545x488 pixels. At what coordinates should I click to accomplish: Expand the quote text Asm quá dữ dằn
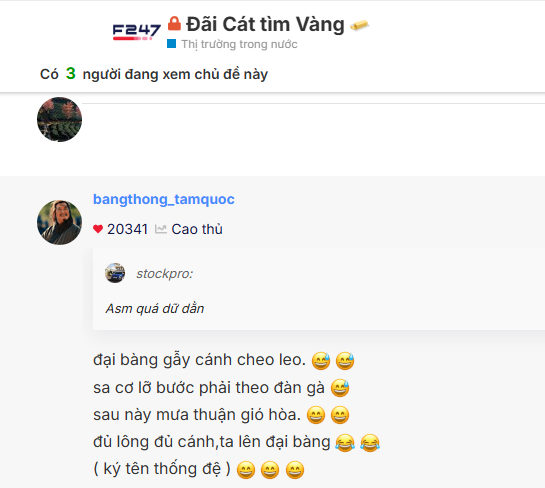[x=155, y=308]
